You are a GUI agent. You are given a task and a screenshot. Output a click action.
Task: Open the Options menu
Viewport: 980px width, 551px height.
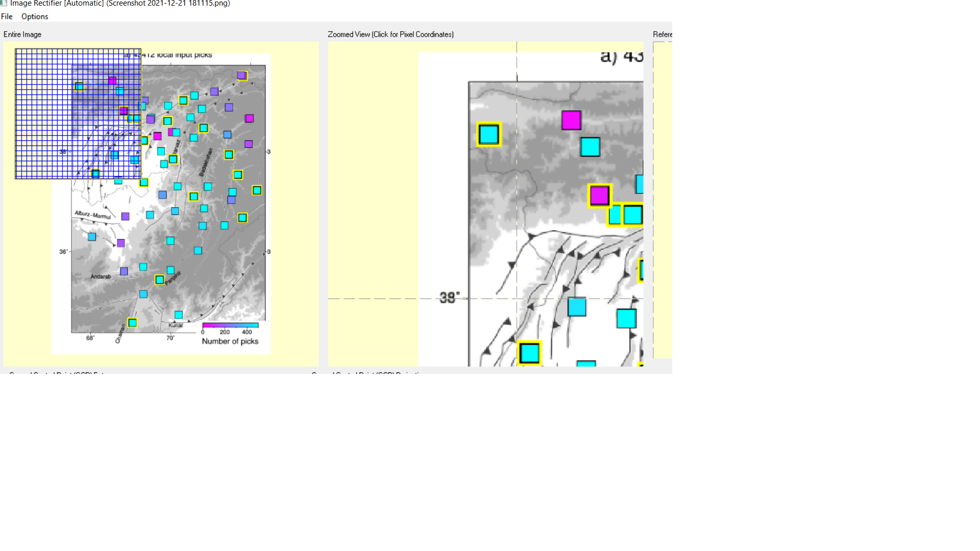(34, 16)
